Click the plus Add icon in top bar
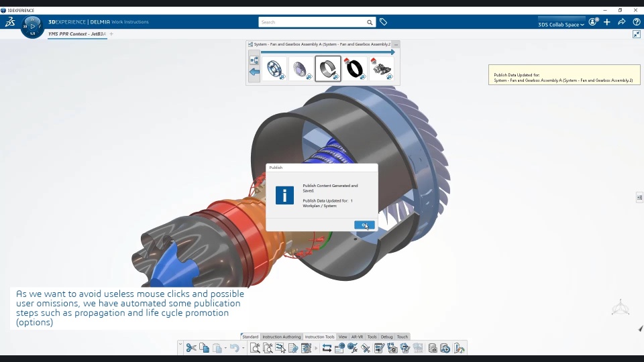 tap(607, 22)
